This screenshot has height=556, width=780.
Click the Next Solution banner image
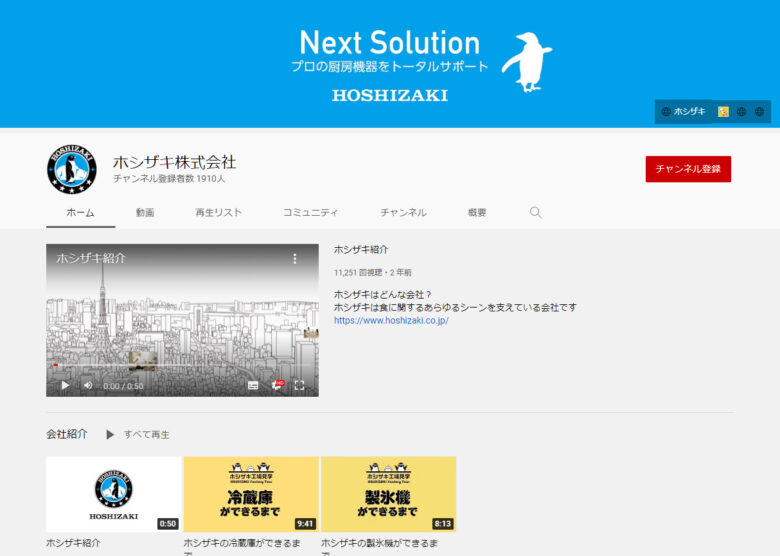(x=390, y=63)
